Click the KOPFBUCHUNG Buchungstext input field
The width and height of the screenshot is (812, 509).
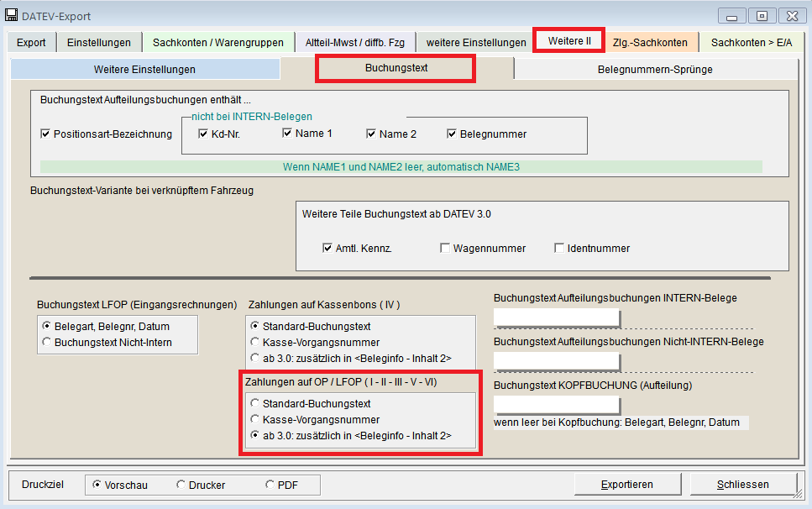coord(557,404)
